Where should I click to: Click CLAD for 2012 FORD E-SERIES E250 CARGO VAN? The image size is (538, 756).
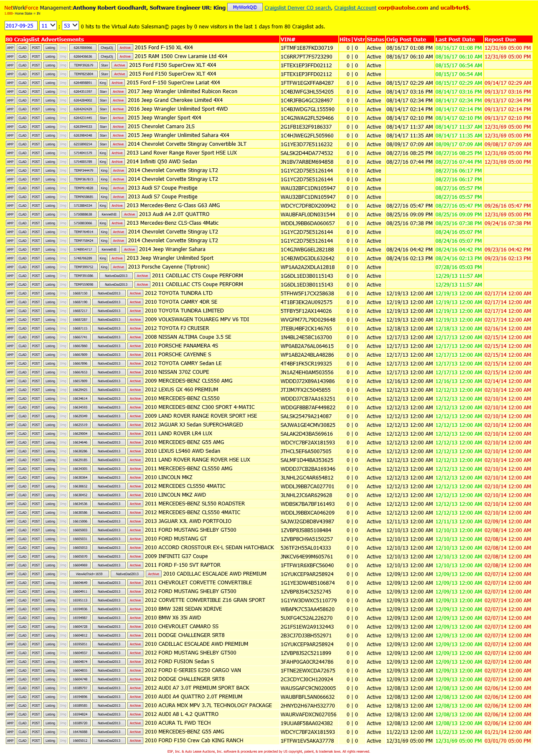click(23, 670)
